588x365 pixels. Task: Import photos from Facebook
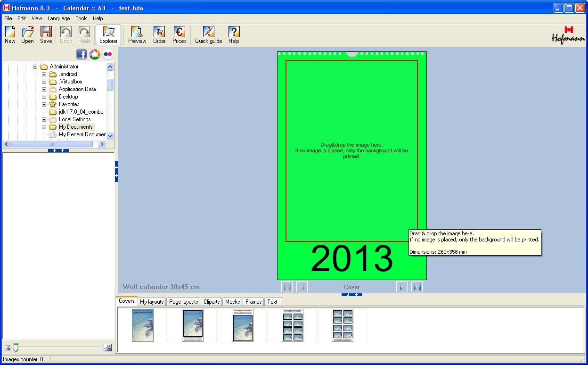pos(81,54)
